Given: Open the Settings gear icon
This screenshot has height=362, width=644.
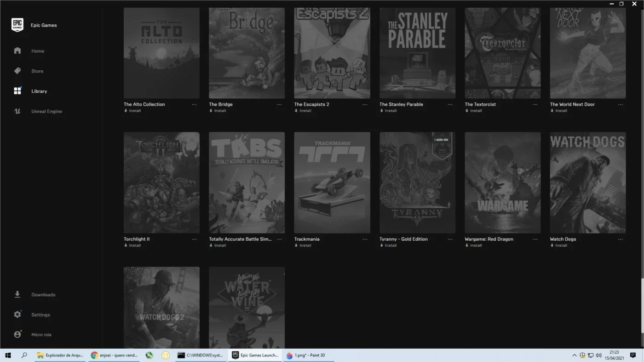Looking at the screenshot, I should (17, 315).
